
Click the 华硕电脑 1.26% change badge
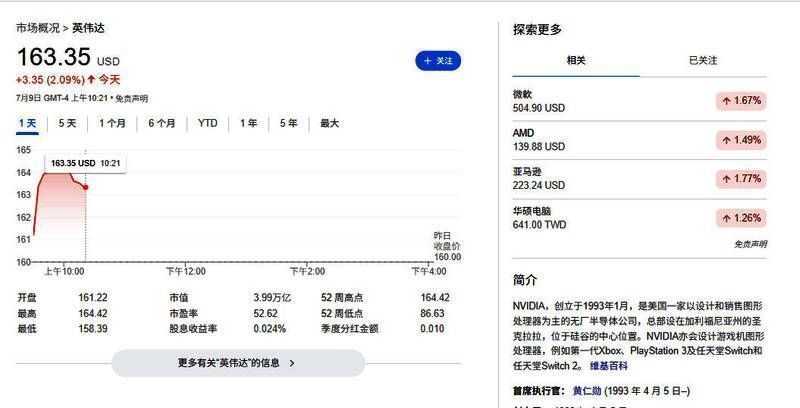click(x=740, y=218)
